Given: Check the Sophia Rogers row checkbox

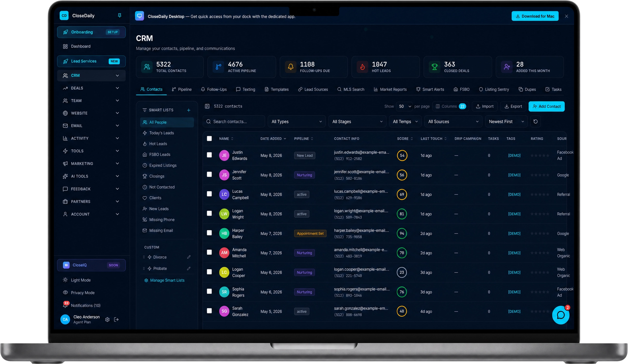Looking at the screenshot, I should coord(209,291).
